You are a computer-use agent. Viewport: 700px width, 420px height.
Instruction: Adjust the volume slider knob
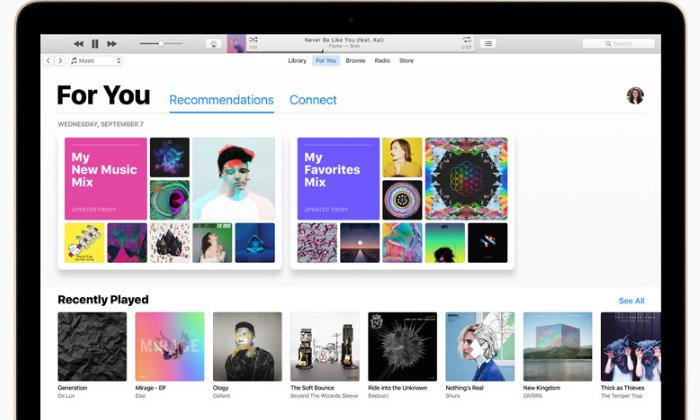[161, 44]
